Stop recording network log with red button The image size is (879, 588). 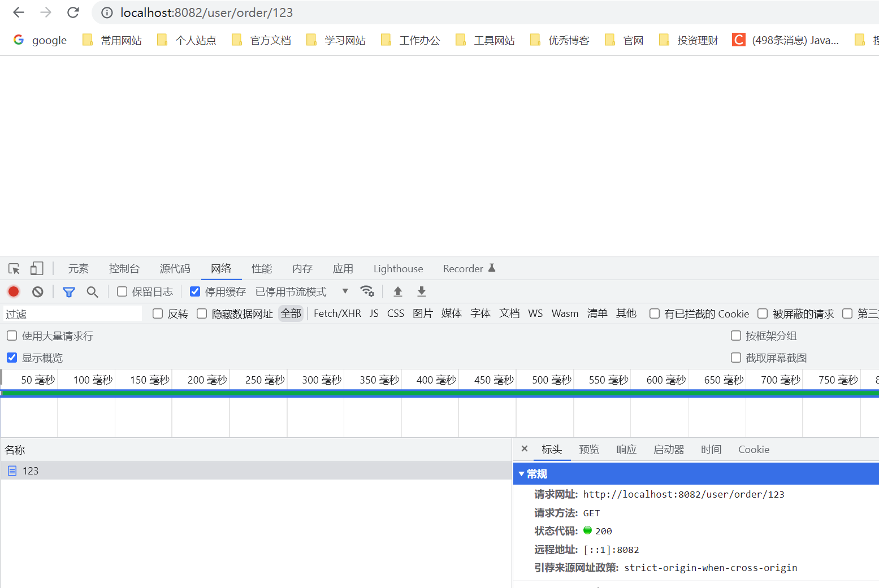14,291
